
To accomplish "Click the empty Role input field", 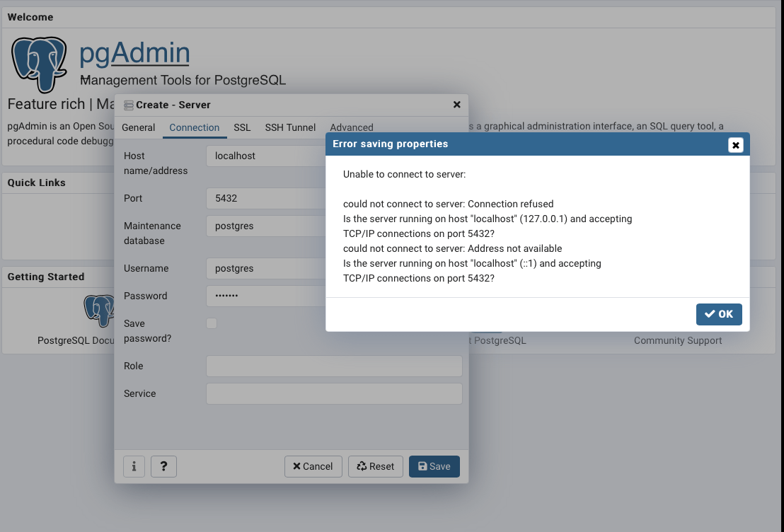I will (334, 366).
